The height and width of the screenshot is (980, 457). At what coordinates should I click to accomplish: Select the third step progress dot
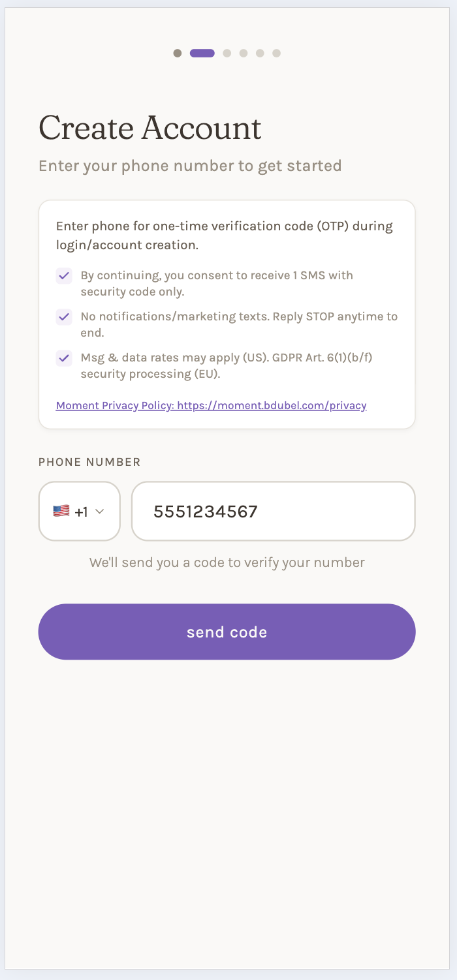[x=227, y=54]
